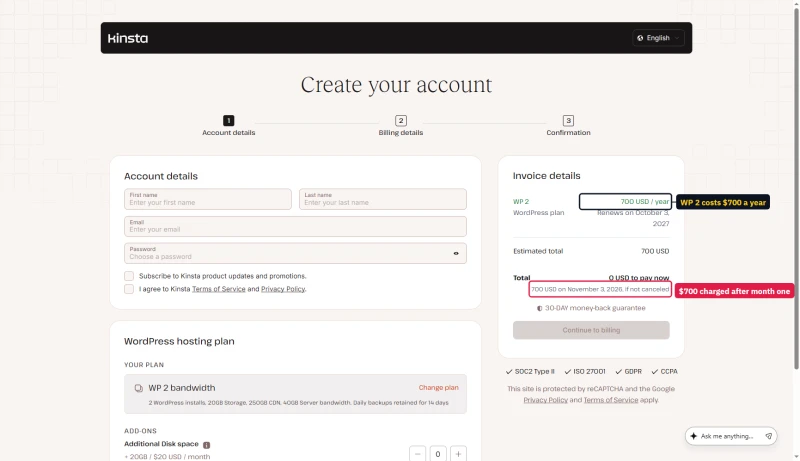Click the SOC2 Type II checkmark label
The width and height of the screenshot is (800, 461).
point(530,371)
